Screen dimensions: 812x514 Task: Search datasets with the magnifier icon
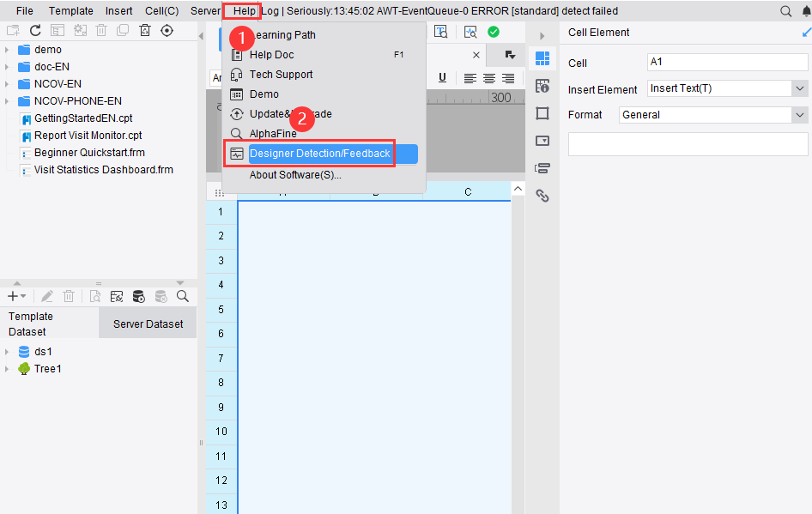click(182, 296)
